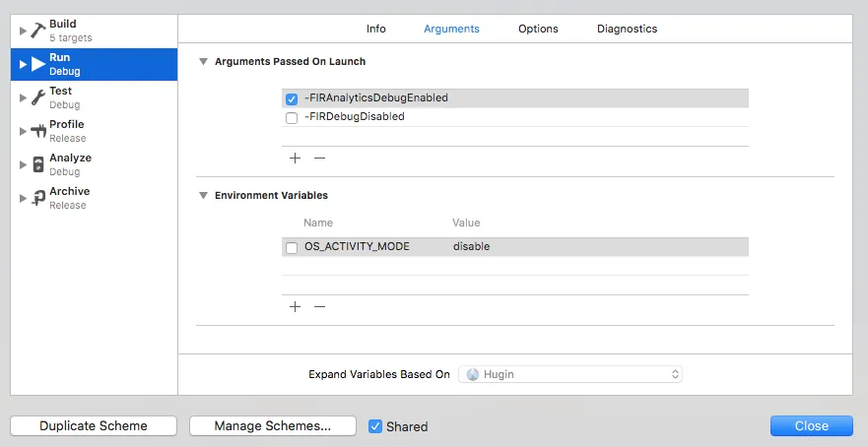Viewport: 868px width, 447px height.
Task: Collapse Arguments Passed On Launch section
Action: click(203, 61)
